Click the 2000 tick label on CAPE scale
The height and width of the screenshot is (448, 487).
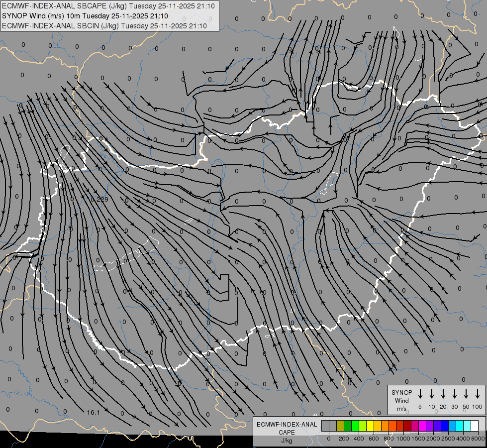433,439
